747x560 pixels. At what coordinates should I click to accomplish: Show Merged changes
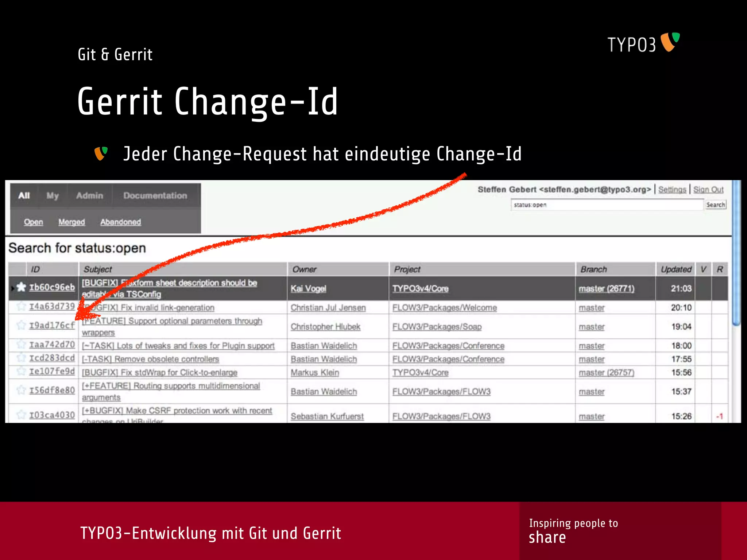(71, 222)
